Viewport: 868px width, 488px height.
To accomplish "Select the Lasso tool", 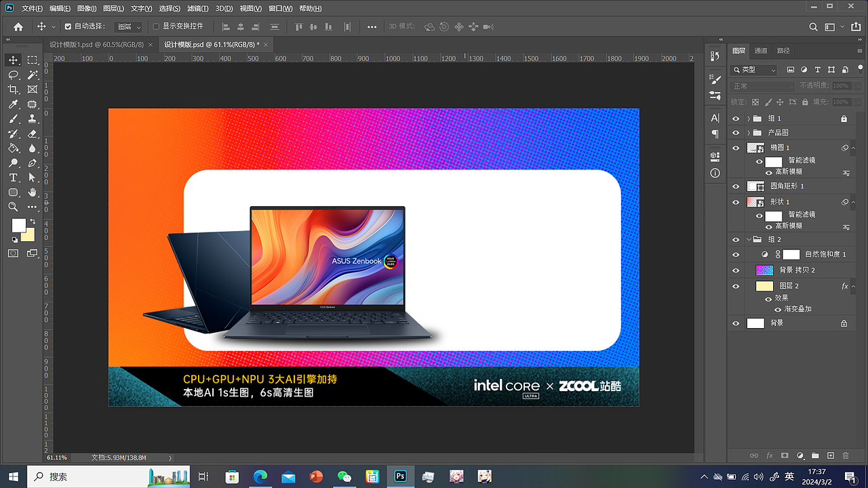I will pyautogui.click(x=13, y=75).
